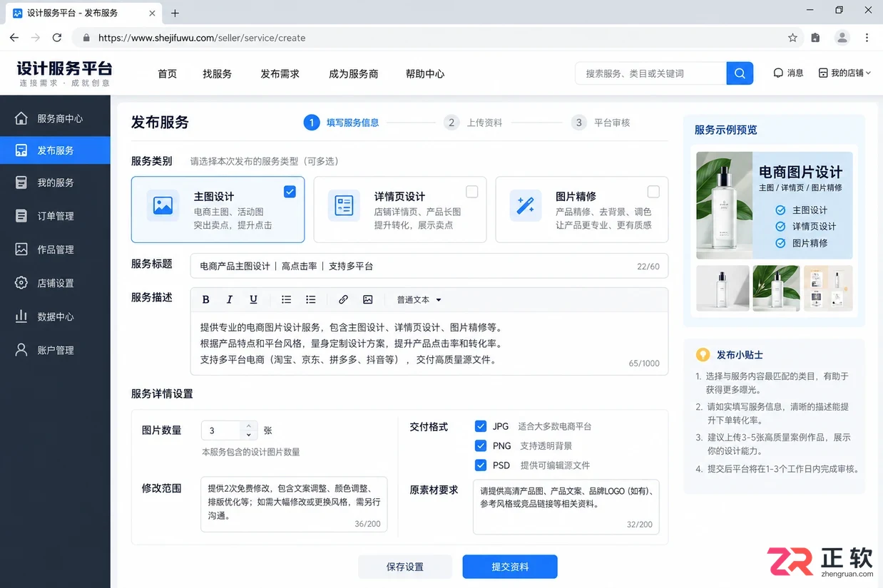Screen dimensions: 883x588
Task: Insert numbered list icon in editor
Action: click(x=286, y=299)
